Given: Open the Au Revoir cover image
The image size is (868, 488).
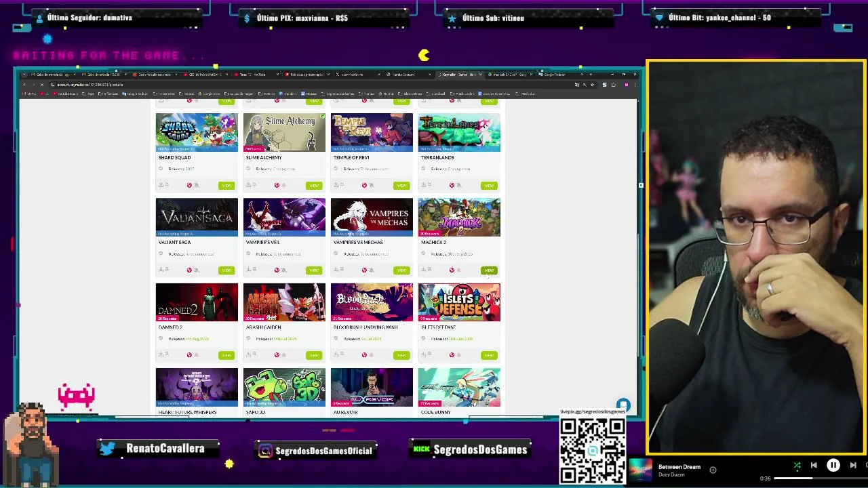Looking at the screenshot, I should coord(372,387).
